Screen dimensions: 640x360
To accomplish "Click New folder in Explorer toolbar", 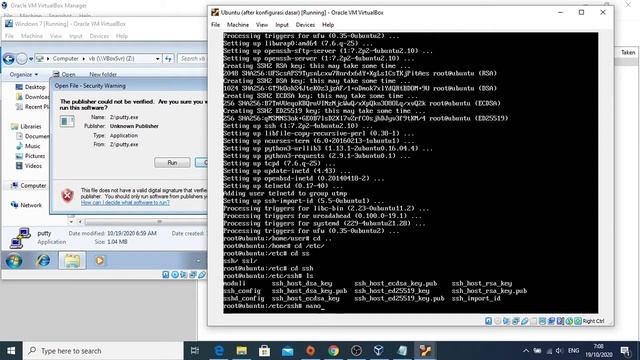I will pos(103,74).
